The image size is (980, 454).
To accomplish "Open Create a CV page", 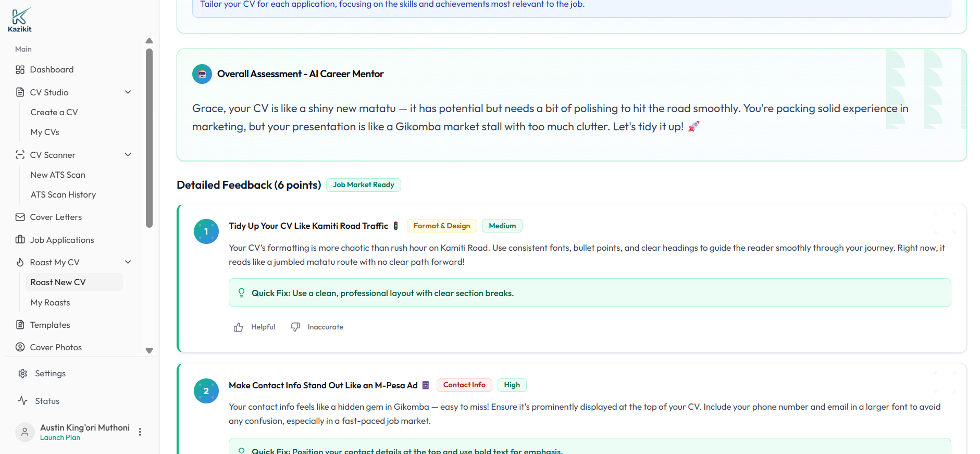I will point(54,113).
